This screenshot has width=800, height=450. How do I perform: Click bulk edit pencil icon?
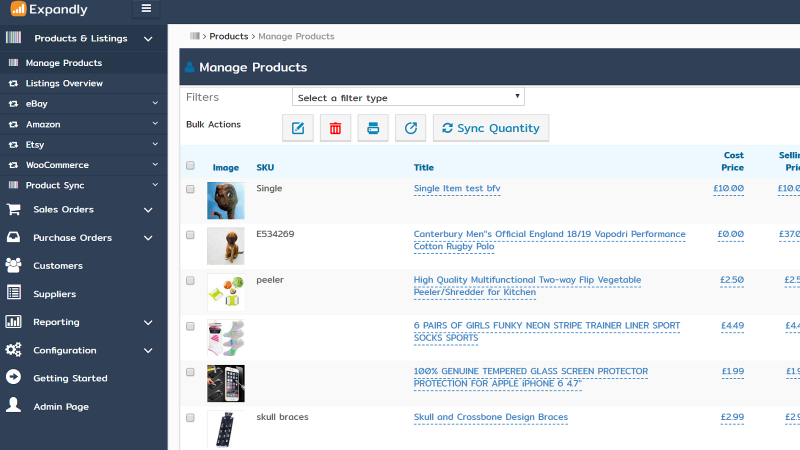(x=298, y=128)
